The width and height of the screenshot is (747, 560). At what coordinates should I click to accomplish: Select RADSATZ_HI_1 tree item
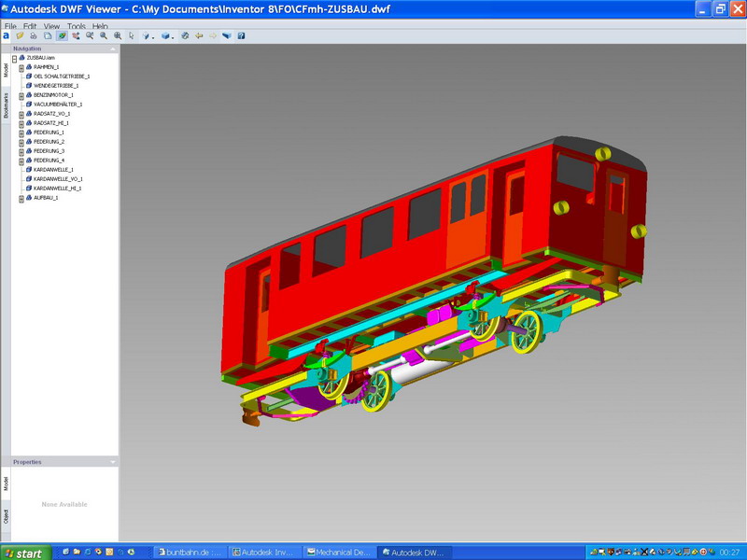[x=51, y=123]
